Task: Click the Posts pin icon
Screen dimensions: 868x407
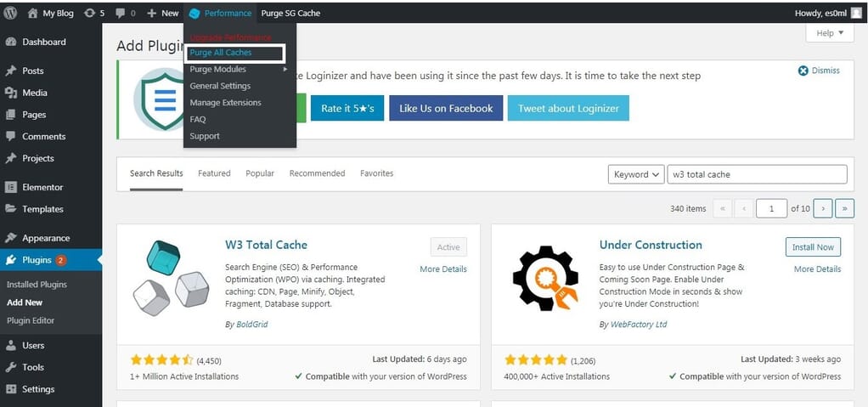Action: pyautogui.click(x=10, y=71)
